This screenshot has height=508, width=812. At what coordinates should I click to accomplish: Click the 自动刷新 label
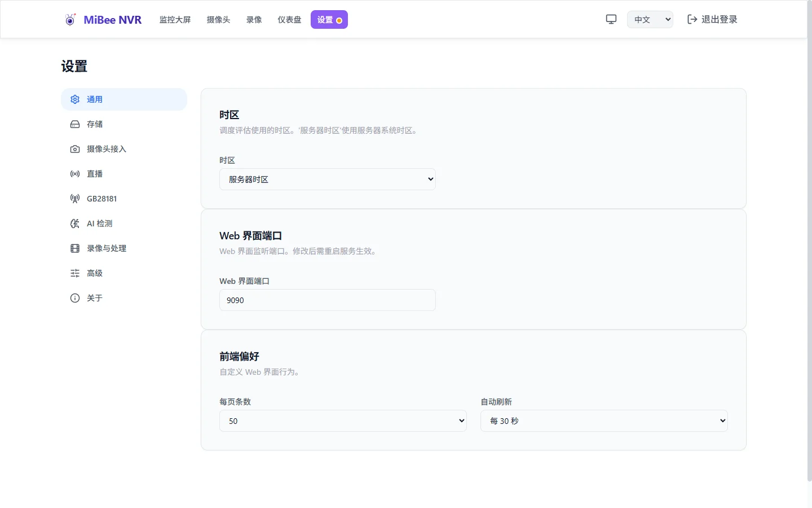pyautogui.click(x=496, y=402)
